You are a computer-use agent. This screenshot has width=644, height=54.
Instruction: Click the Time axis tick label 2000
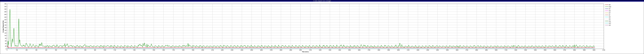coord(203,50)
